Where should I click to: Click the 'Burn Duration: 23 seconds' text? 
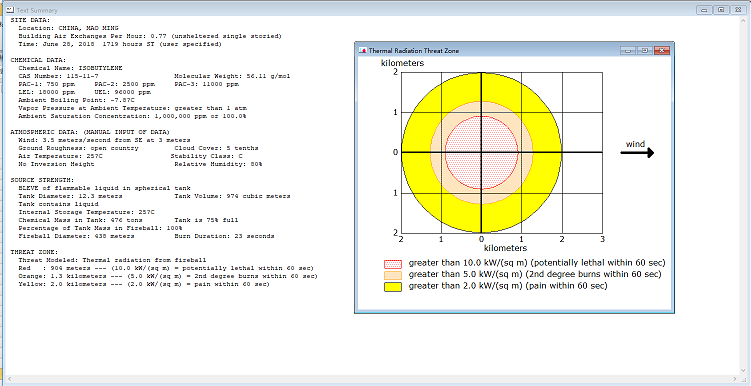[224, 237]
